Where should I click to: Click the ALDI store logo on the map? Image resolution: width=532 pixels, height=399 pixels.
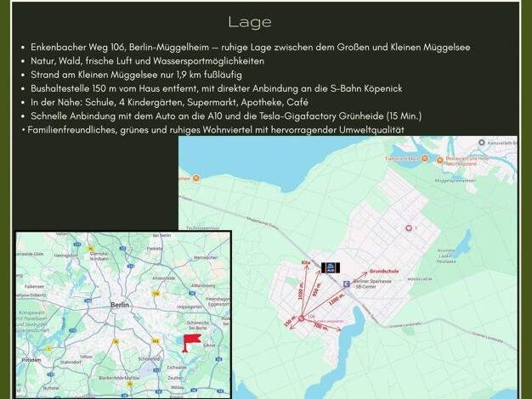(x=330, y=266)
